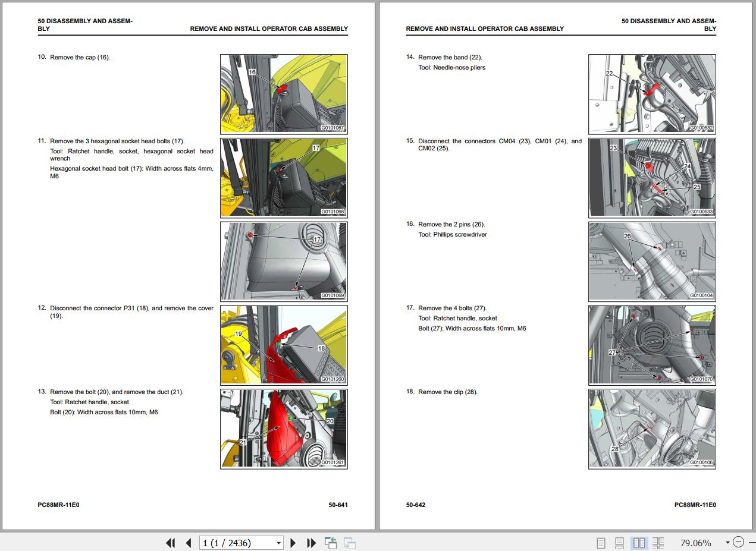Enable continuous scrolling page layout
Viewport: 756px width, 551px height.
(x=619, y=543)
